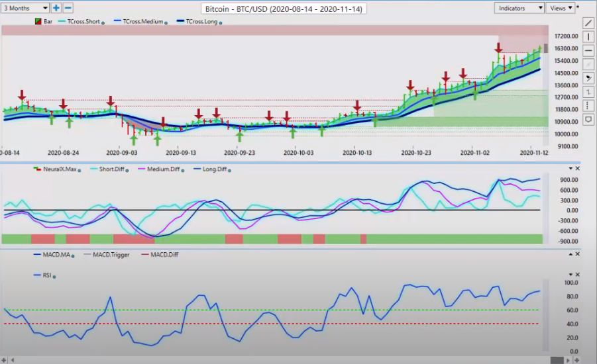Select the vertical line drawing tool
The image size is (597, 364).
pos(588,37)
